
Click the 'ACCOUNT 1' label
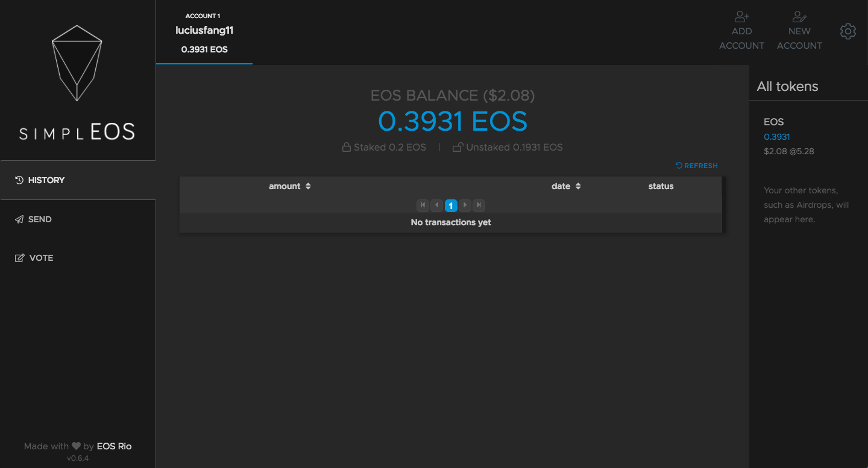click(x=203, y=16)
